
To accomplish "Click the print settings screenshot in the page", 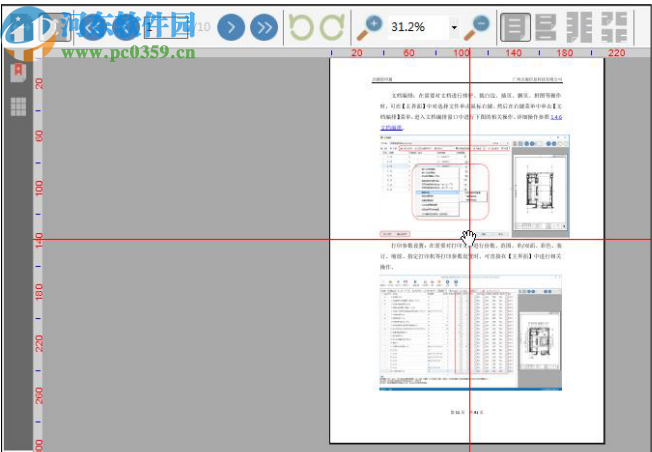I will point(470,333).
